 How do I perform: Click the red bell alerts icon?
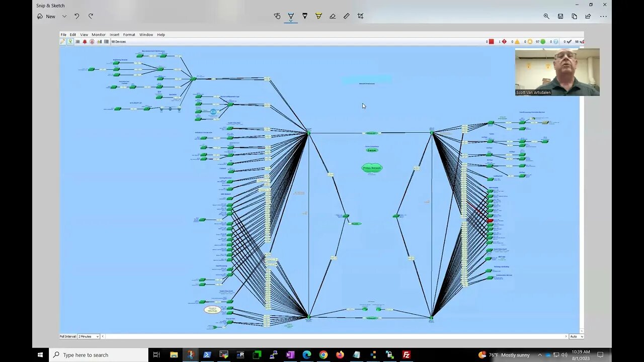[85, 42]
